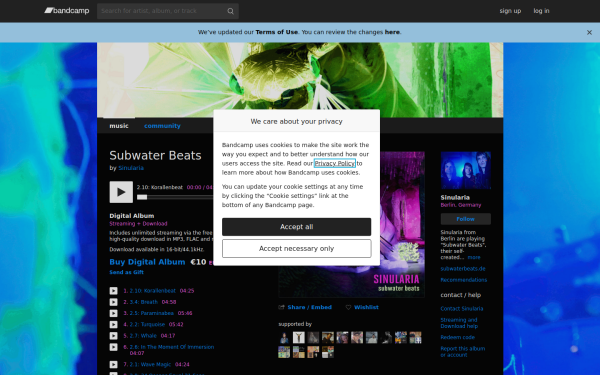Play the main album player button
Viewport: 600px width, 375px height.
(x=121, y=192)
